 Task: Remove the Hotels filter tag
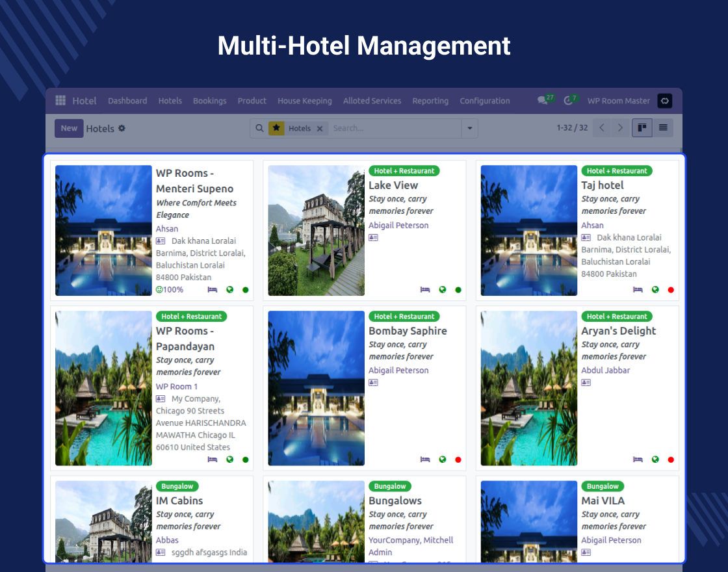pos(320,129)
